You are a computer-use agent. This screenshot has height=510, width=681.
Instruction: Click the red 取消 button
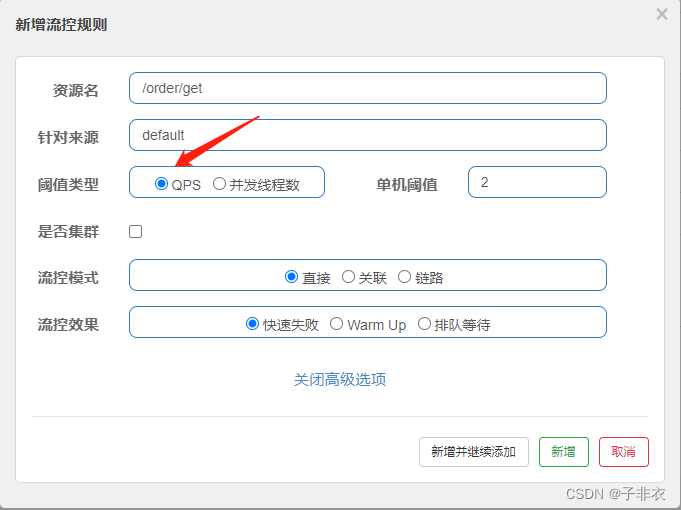pos(624,452)
